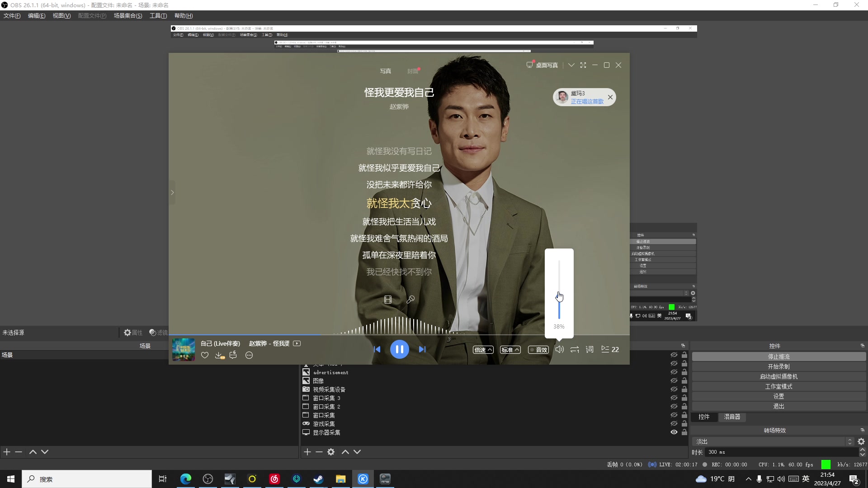Click the MV play icon beside song title
The width and height of the screenshot is (868, 488).
pyautogui.click(x=297, y=343)
